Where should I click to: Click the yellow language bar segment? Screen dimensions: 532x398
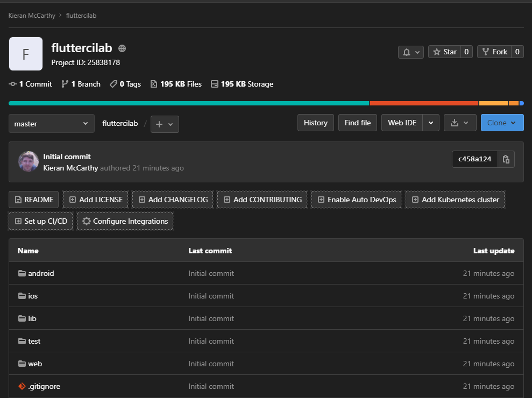point(493,103)
